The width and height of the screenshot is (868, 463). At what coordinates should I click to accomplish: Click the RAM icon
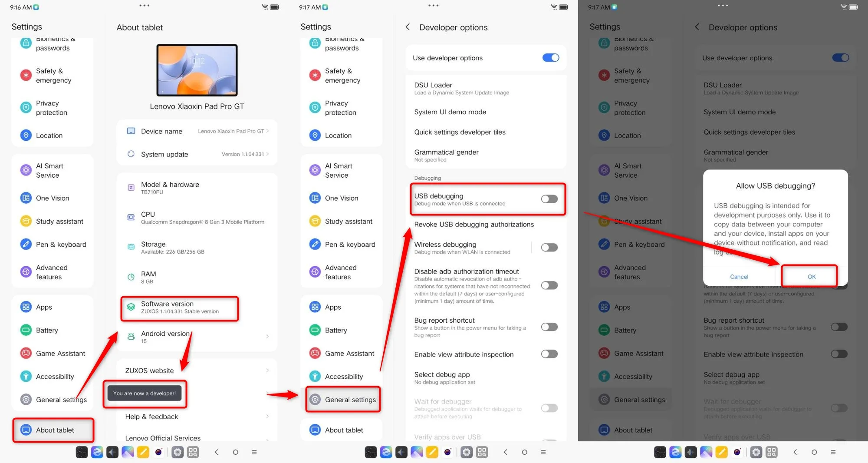coord(131,277)
